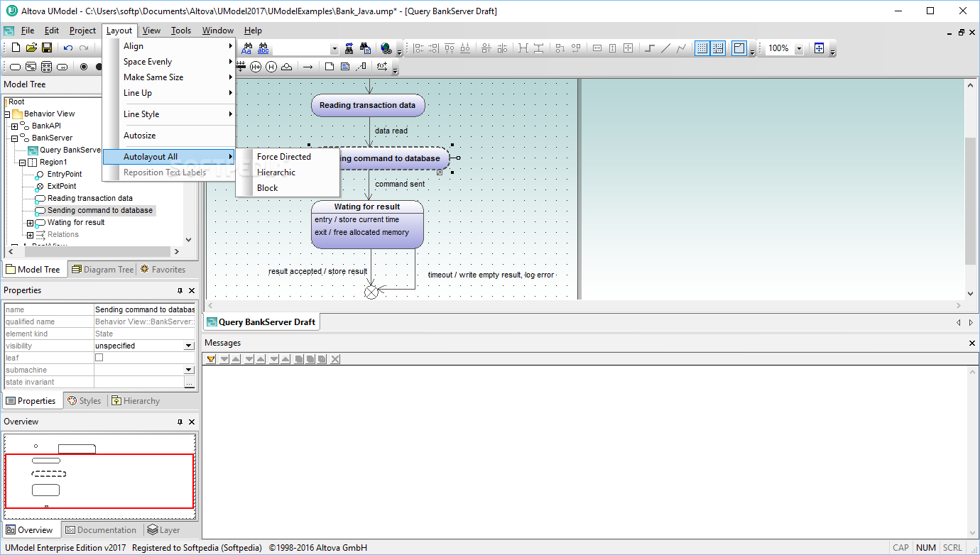Switch to the Favorites tab
Screen dimensions: 980x555
[x=163, y=270]
